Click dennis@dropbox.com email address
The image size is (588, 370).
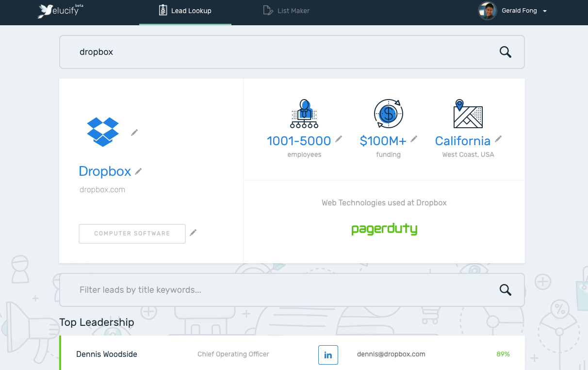[x=391, y=354]
